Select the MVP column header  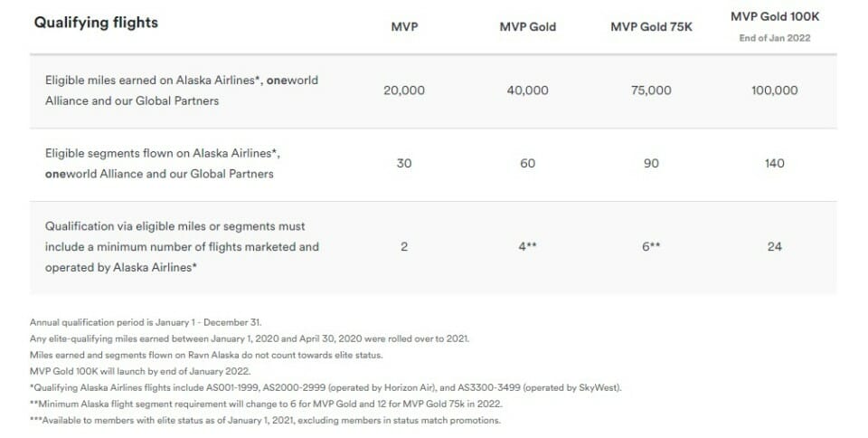tap(404, 26)
